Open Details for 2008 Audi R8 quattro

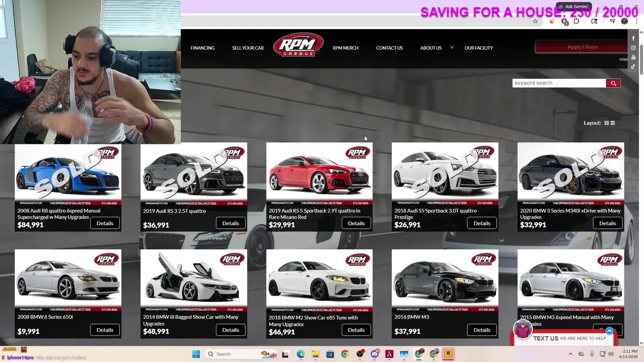click(105, 223)
